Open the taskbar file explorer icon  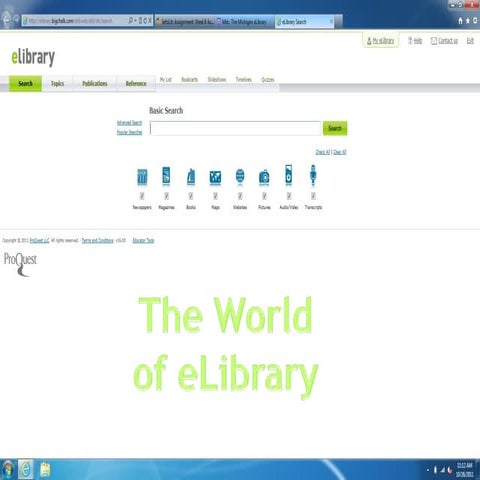tap(45, 469)
